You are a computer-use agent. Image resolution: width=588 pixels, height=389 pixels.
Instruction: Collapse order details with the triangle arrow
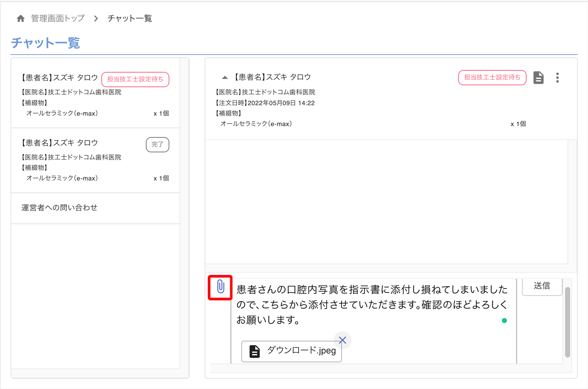[225, 77]
